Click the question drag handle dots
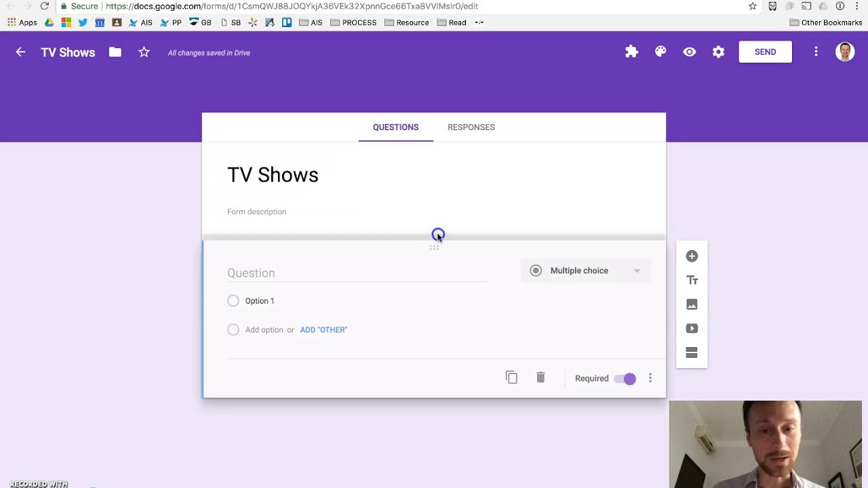This screenshot has height=488, width=868. [434, 248]
